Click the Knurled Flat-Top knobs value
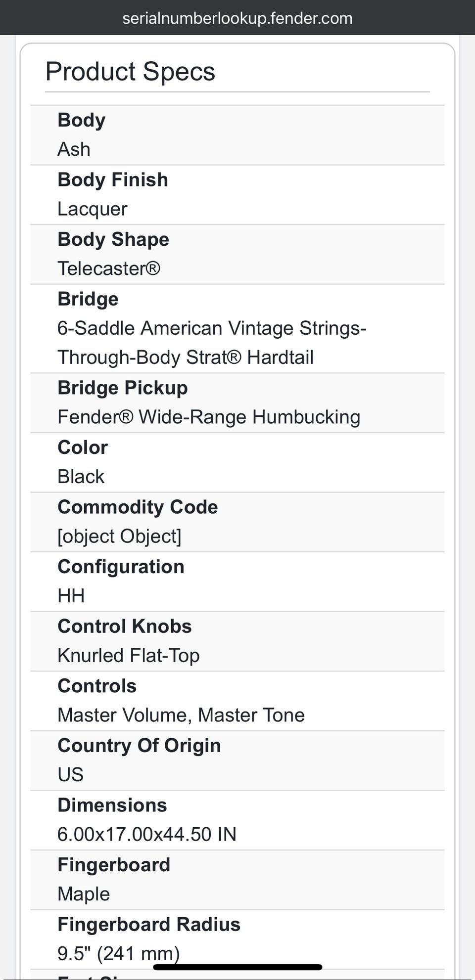This screenshot has height=980, width=475. pyautogui.click(x=129, y=655)
